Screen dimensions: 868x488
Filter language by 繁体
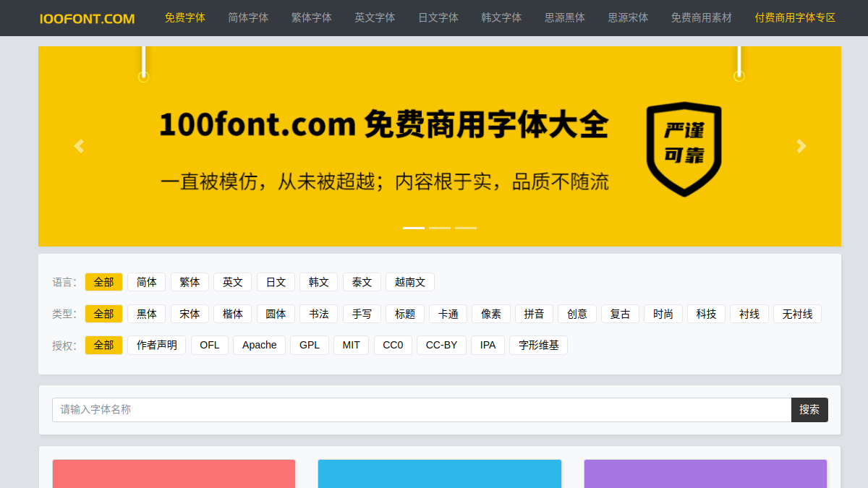(190, 282)
